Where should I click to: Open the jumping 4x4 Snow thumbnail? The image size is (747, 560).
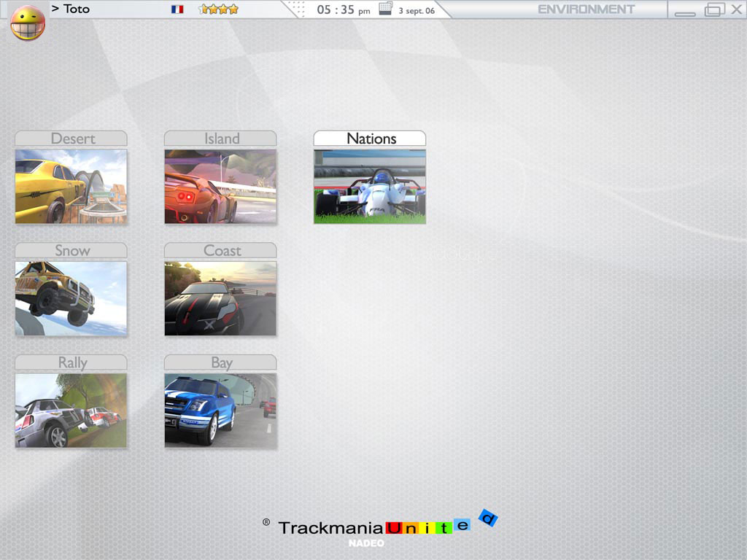click(x=71, y=299)
